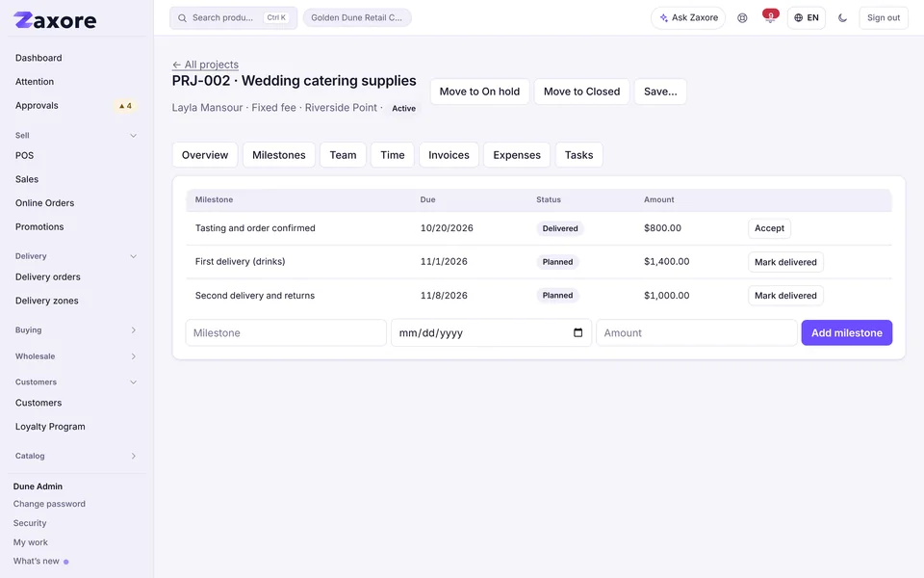This screenshot has height=578, width=924.
Task: Click the Zaxore logo
Action: (x=55, y=20)
